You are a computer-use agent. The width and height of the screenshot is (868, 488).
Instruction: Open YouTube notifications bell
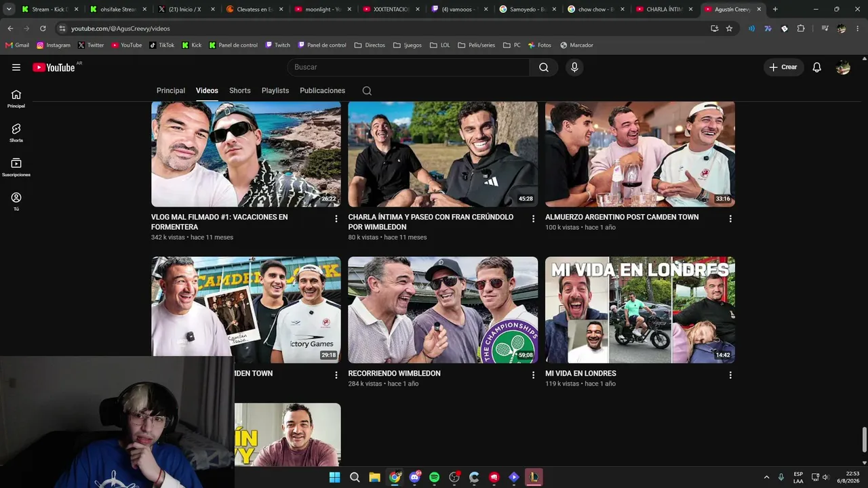817,67
